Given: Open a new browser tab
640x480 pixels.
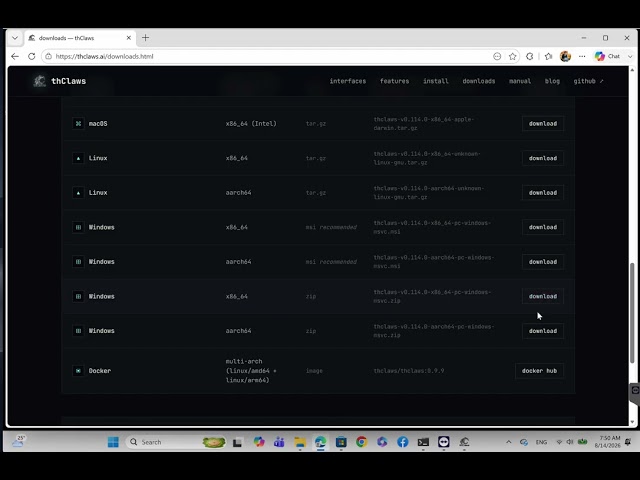Looking at the screenshot, I should tap(145, 38).
